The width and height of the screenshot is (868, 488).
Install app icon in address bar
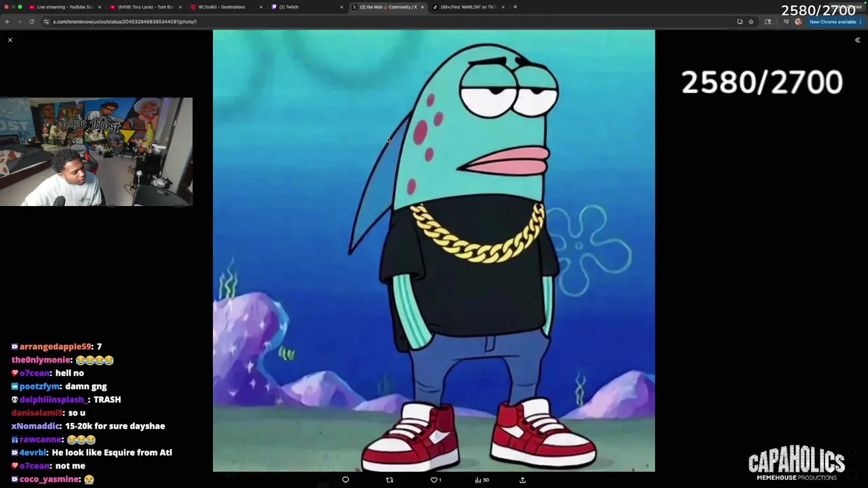[740, 22]
